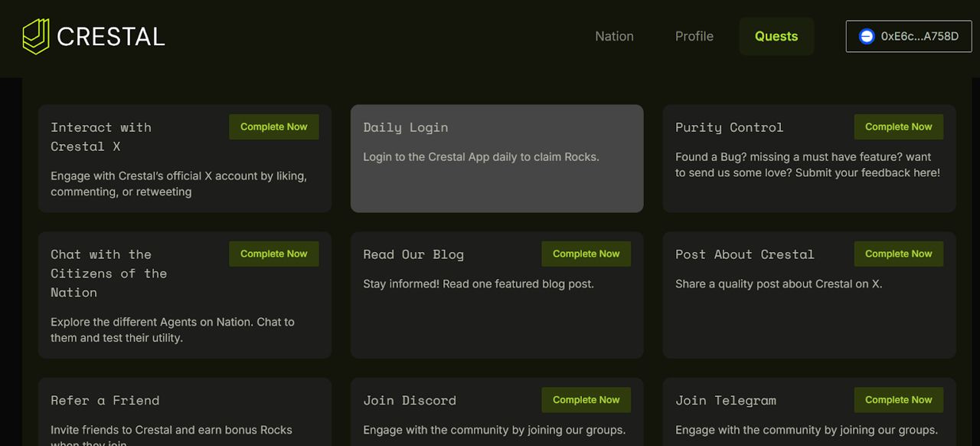Complete Now for Interact with Crestal X
The width and height of the screenshot is (980, 446).
274,127
